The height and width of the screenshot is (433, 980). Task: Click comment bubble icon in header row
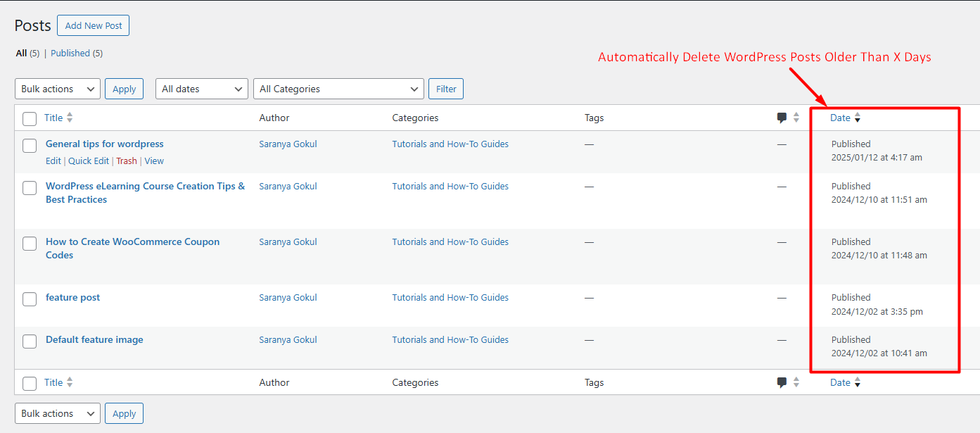(782, 118)
